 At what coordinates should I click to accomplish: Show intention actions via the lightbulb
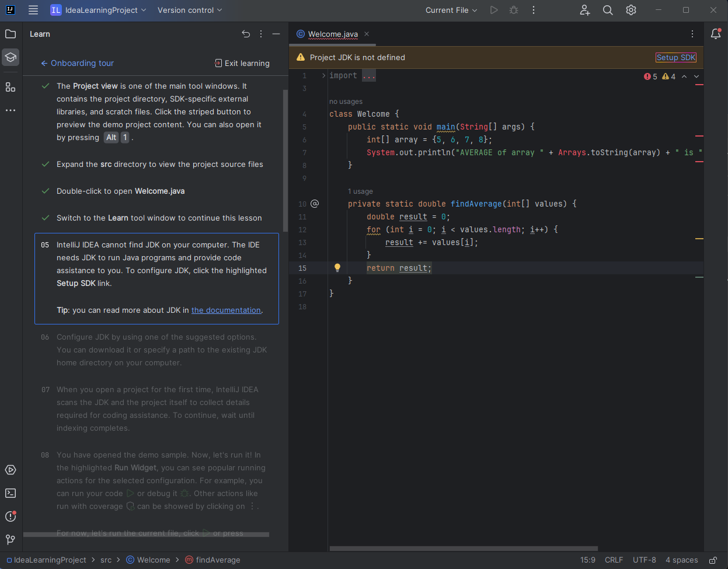tap(337, 268)
